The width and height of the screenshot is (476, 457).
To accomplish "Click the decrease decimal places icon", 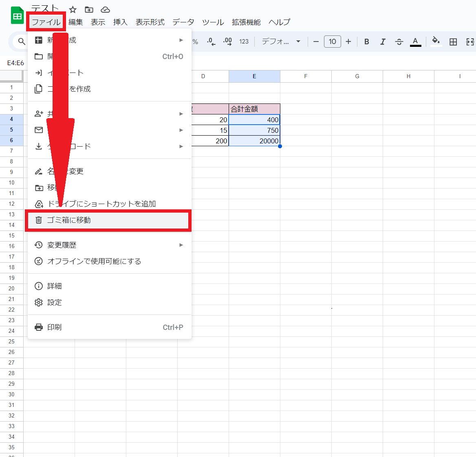I will pos(211,42).
